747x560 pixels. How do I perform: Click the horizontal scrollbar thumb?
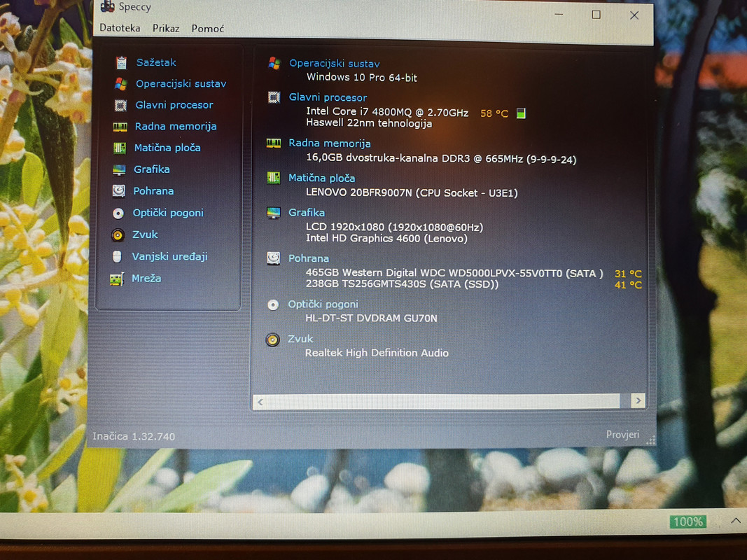tap(443, 401)
